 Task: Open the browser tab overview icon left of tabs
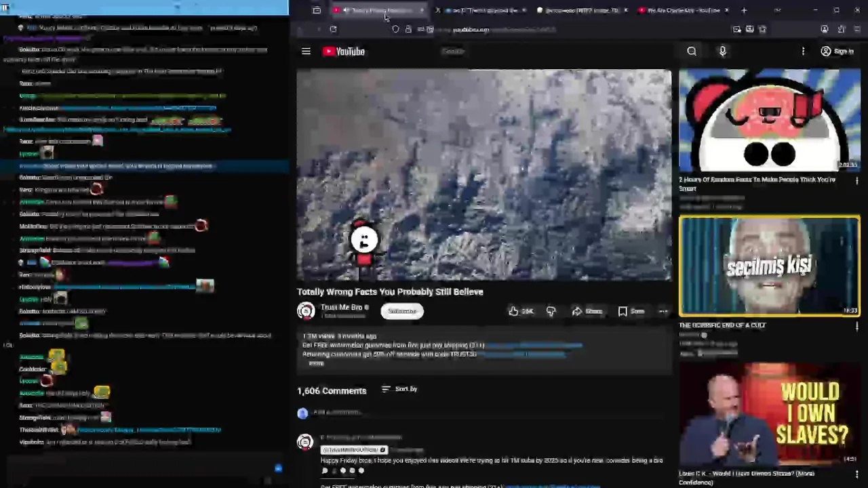[317, 10]
